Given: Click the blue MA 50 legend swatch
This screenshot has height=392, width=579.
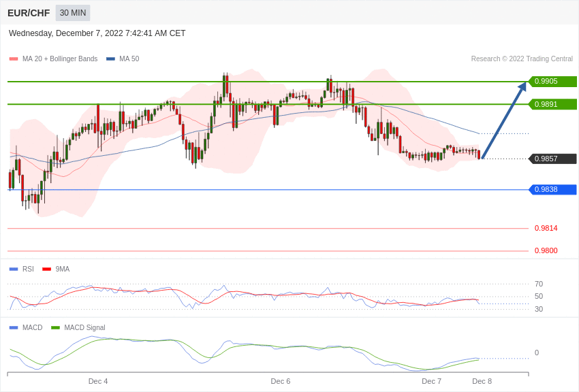Looking at the screenshot, I should pos(110,59).
